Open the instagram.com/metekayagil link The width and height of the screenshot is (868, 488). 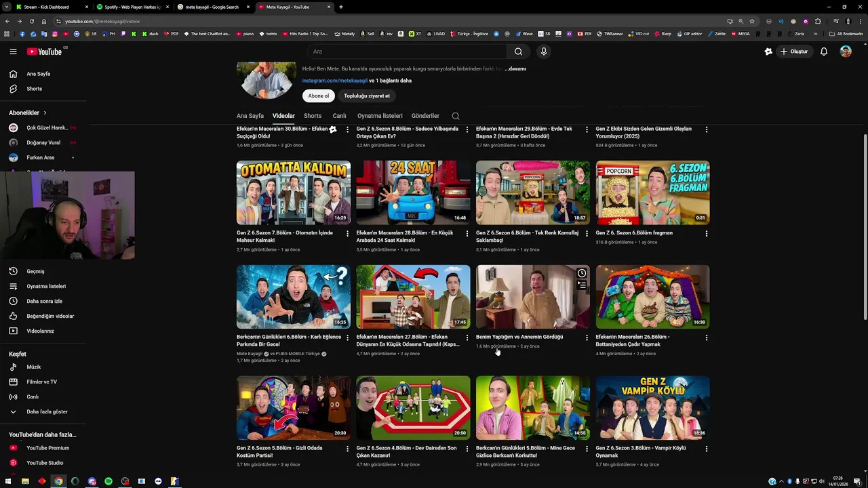click(x=335, y=81)
